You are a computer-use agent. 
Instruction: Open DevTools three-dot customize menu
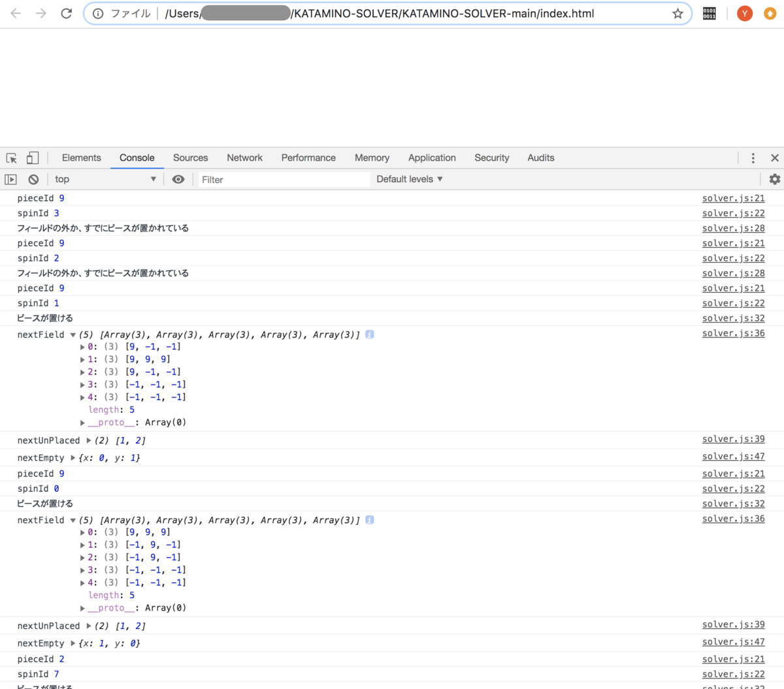pyautogui.click(x=753, y=158)
